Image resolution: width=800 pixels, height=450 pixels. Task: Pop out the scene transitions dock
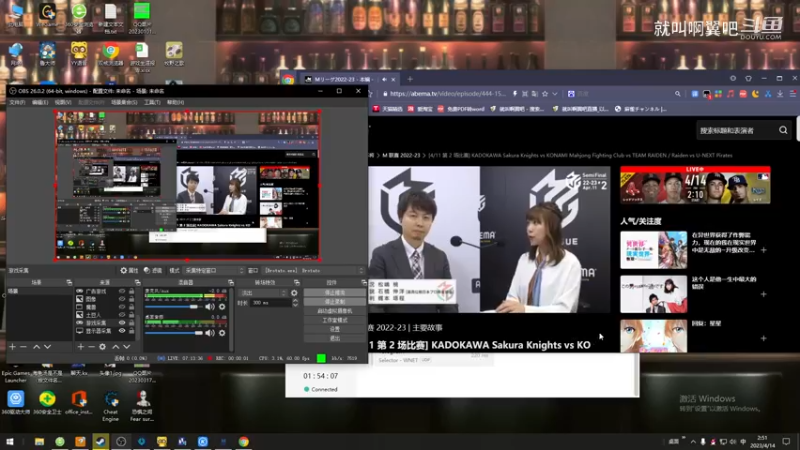(296, 282)
